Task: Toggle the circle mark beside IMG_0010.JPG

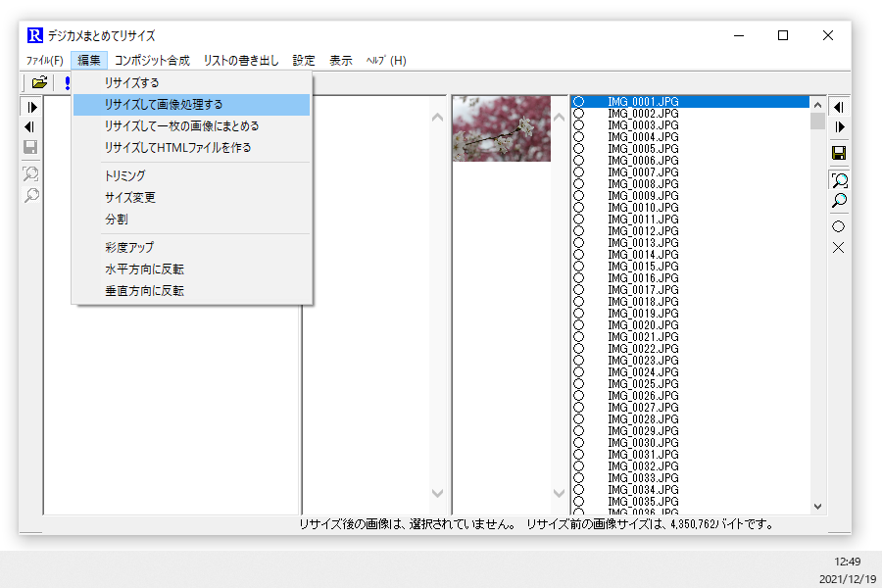Action: click(x=579, y=208)
